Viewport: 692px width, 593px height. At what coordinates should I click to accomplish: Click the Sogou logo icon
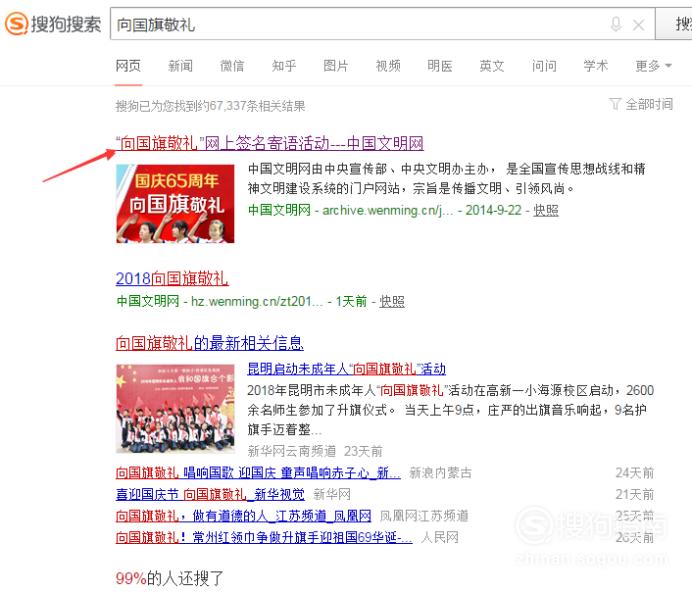click(x=16, y=23)
